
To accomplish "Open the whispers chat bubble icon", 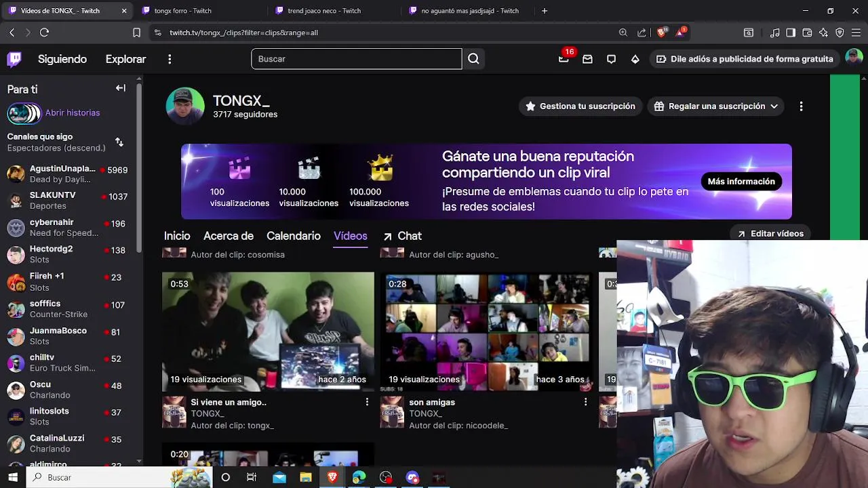I will click(x=611, y=59).
